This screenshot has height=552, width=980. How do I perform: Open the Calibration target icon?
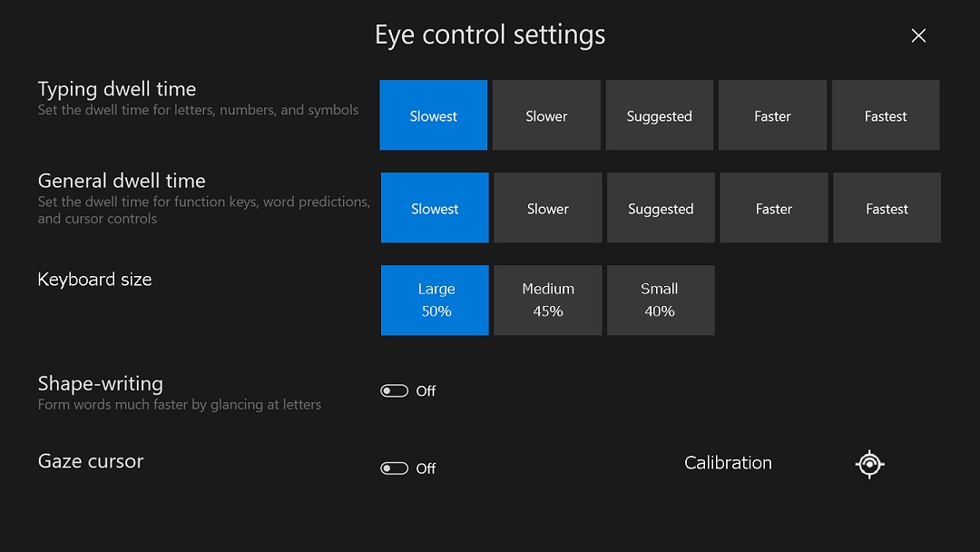click(x=869, y=464)
